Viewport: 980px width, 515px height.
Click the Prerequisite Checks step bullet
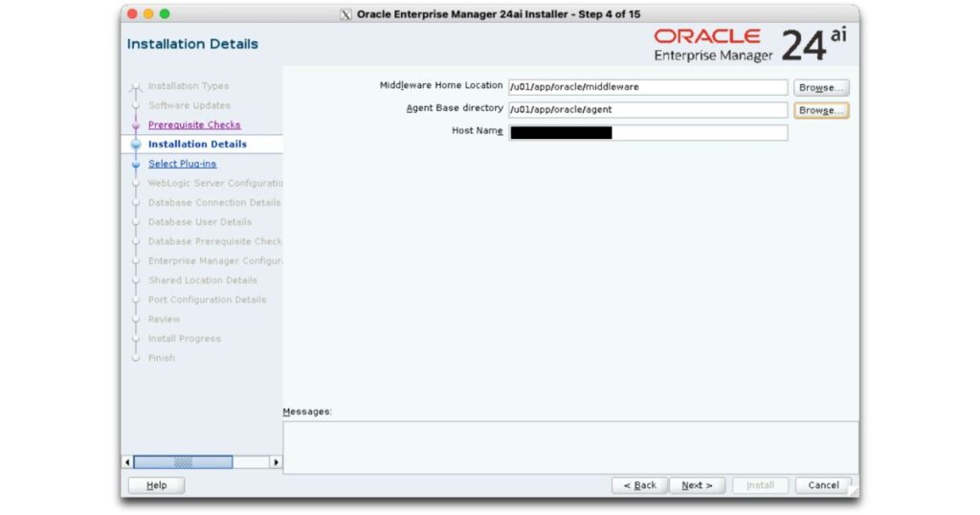(136, 125)
